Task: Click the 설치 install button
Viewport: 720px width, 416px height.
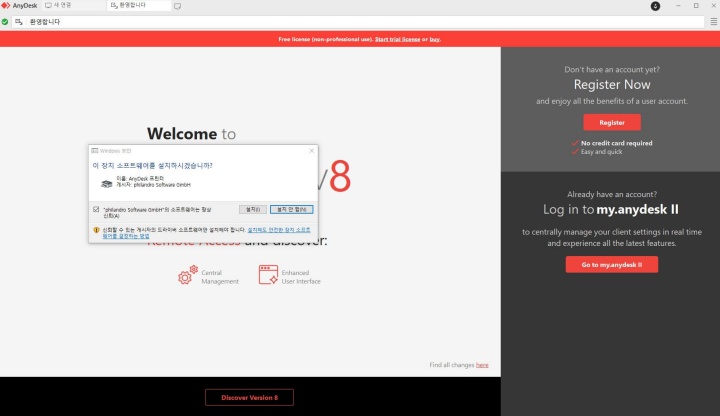Action: point(253,209)
